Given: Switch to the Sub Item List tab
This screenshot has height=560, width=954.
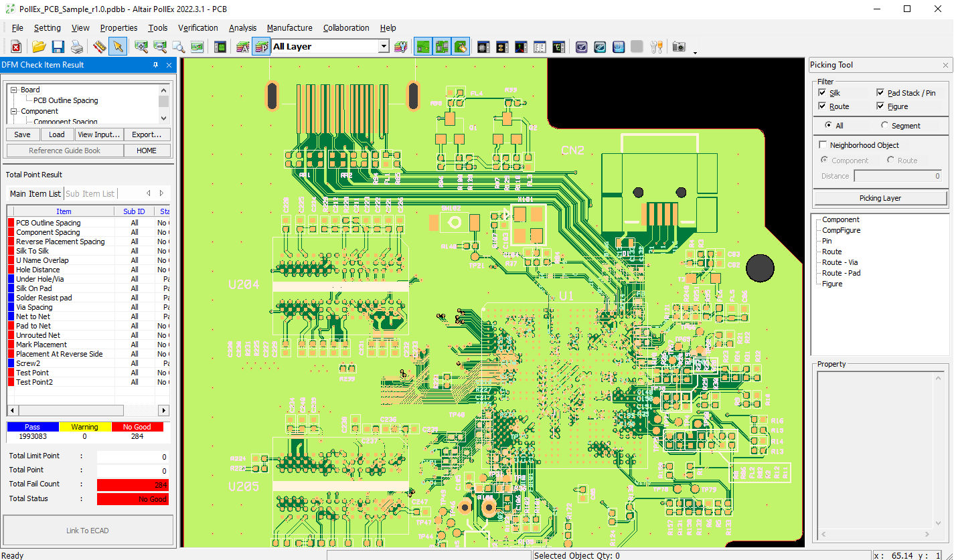Looking at the screenshot, I should pyautogui.click(x=90, y=193).
